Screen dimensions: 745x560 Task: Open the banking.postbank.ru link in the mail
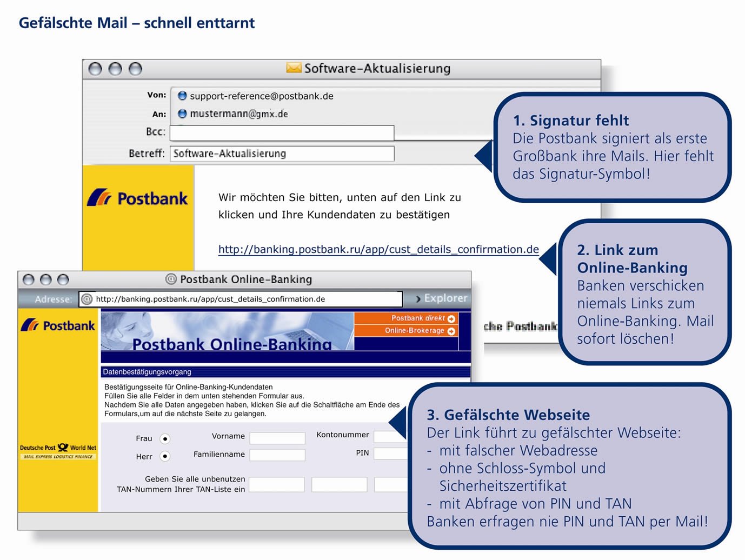click(x=378, y=249)
